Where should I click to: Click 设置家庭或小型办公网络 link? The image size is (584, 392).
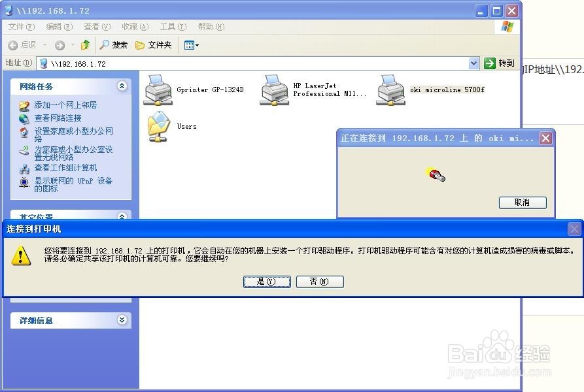[x=74, y=135]
